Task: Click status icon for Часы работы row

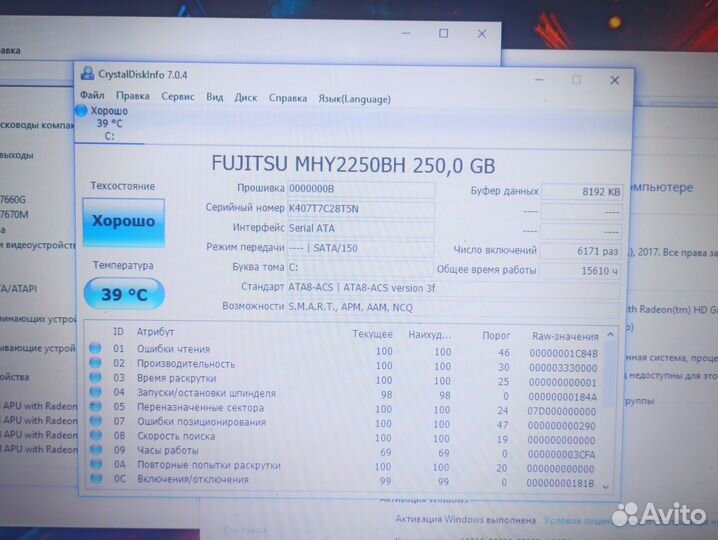Action: (x=96, y=449)
